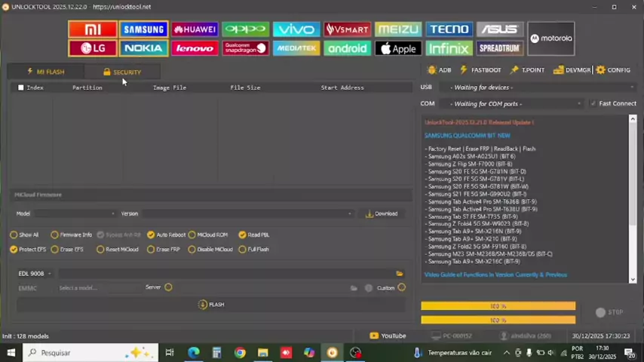Open the COM ports dropdown
Viewport: 644px width, 362px height.
tap(516, 103)
